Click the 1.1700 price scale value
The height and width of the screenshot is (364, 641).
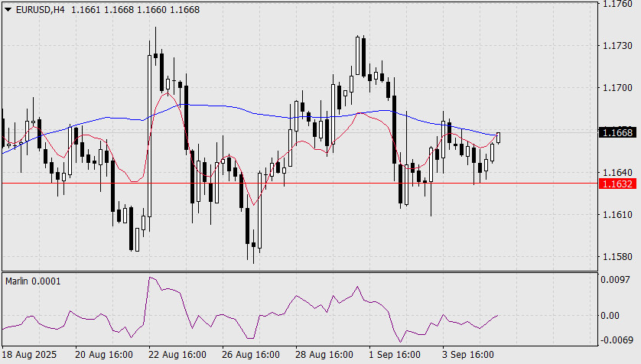click(x=617, y=88)
